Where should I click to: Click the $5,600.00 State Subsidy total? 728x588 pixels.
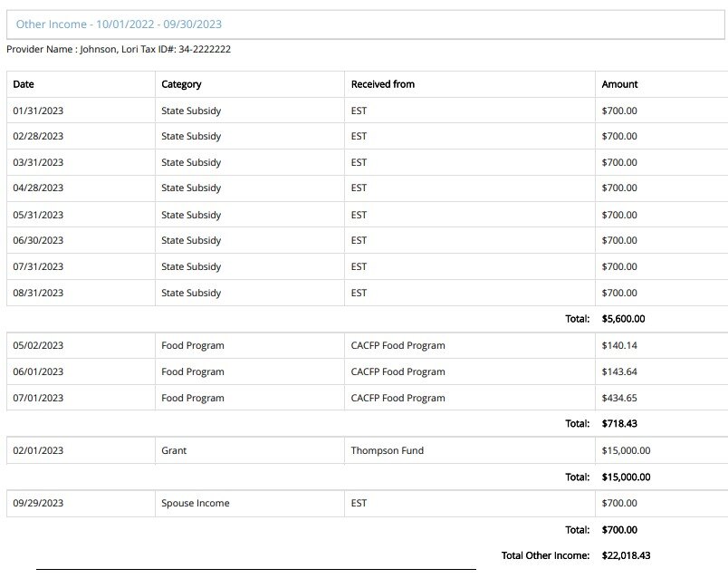[623, 319]
